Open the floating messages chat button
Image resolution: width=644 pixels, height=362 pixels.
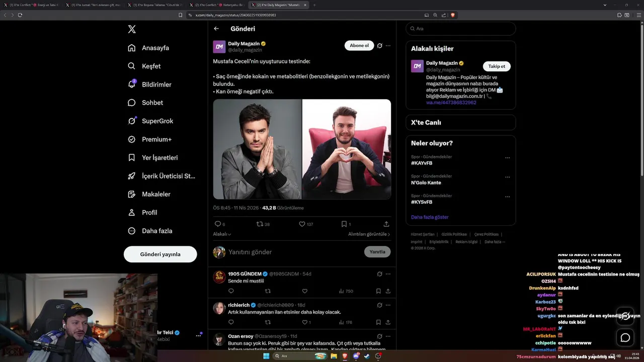pos(625,337)
